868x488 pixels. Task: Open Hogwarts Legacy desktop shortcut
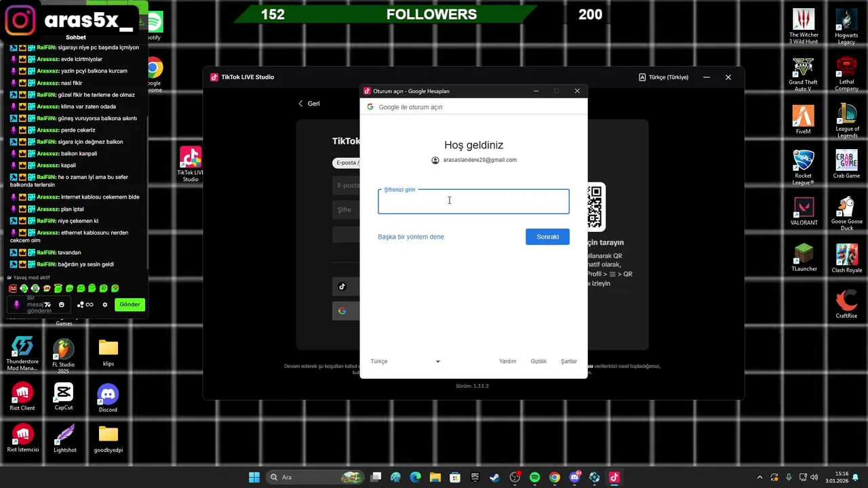[846, 26]
